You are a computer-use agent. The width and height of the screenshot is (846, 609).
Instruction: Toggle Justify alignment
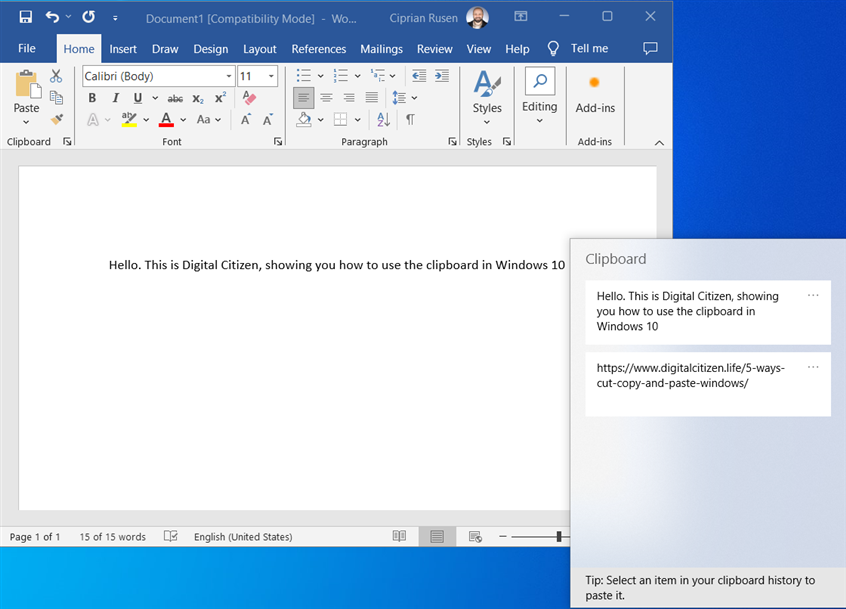click(x=372, y=98)
